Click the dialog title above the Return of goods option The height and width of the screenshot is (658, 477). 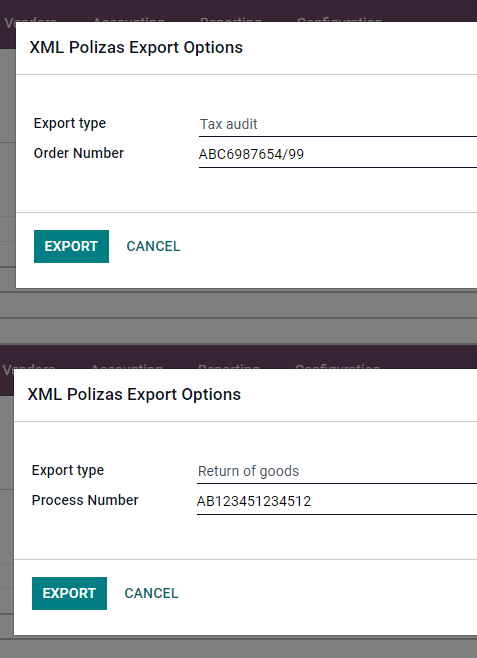(x=134, y=394)
